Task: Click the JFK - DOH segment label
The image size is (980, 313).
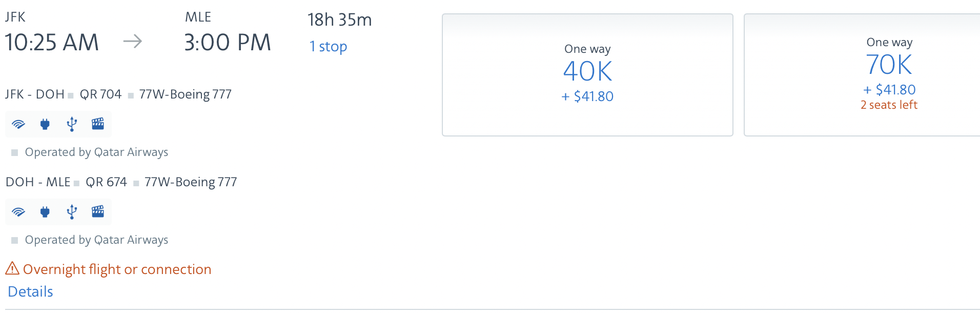Action: tap(35, 94)
